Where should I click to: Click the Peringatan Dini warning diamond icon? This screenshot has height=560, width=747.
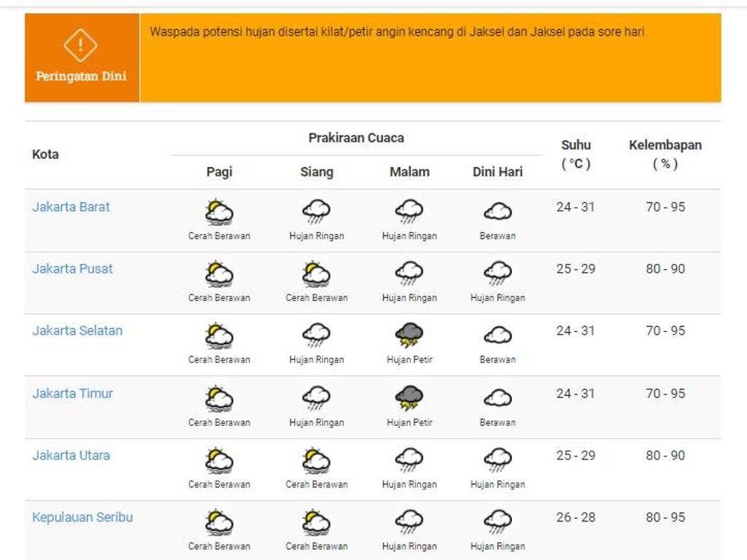click(80, 47)
